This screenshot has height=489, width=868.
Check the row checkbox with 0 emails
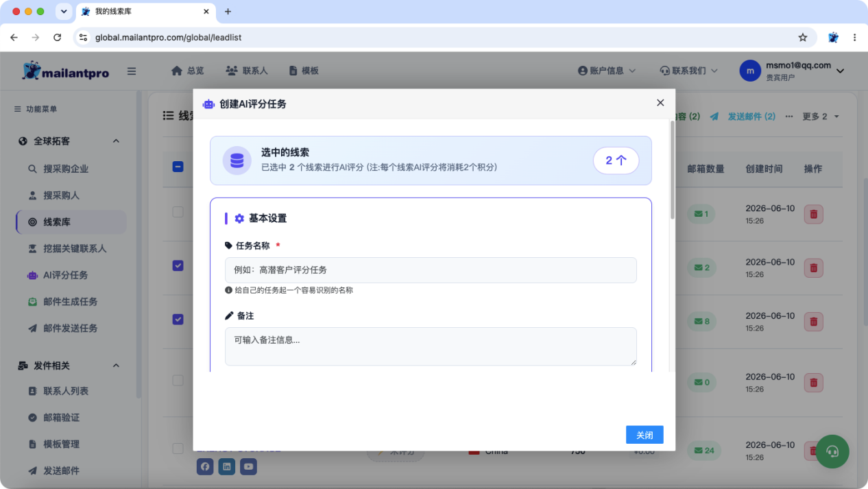(x=178, y=380)
